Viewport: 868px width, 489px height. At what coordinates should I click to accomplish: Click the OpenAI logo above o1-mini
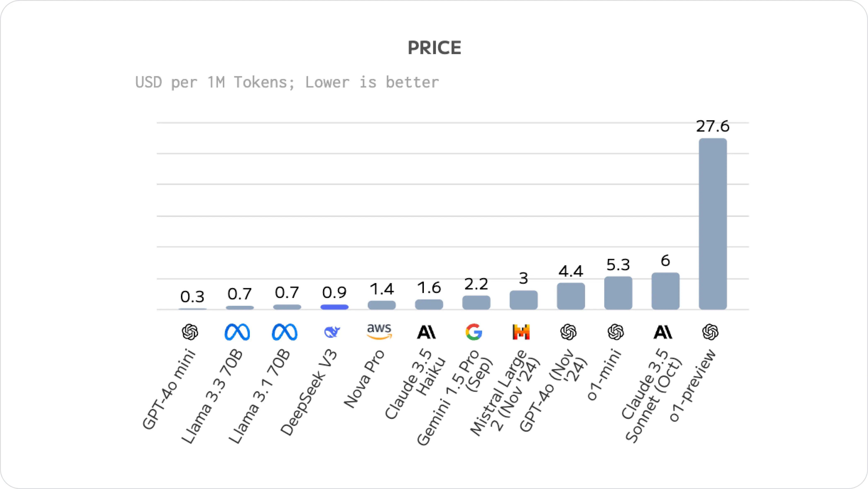pos(616,332)
